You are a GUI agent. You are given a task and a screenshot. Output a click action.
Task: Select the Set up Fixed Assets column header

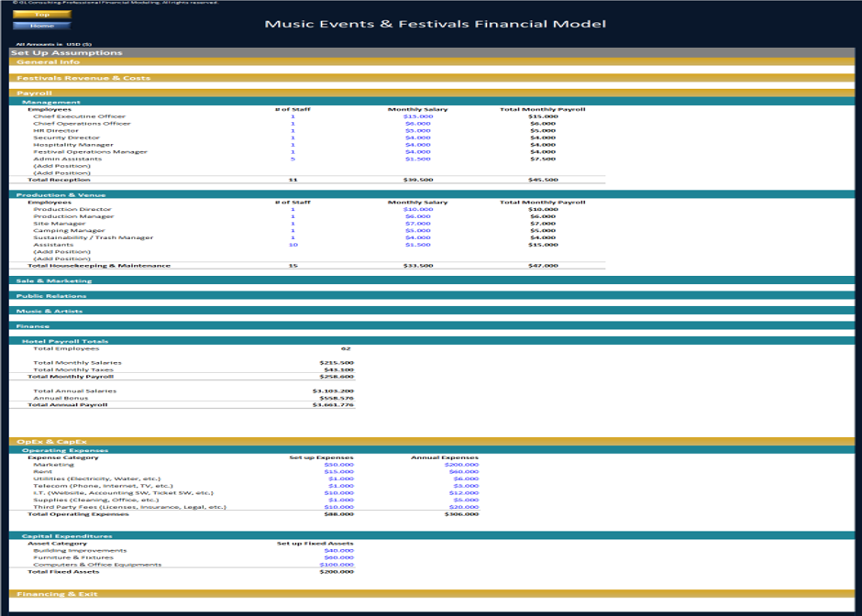click(x=315, y=544)
